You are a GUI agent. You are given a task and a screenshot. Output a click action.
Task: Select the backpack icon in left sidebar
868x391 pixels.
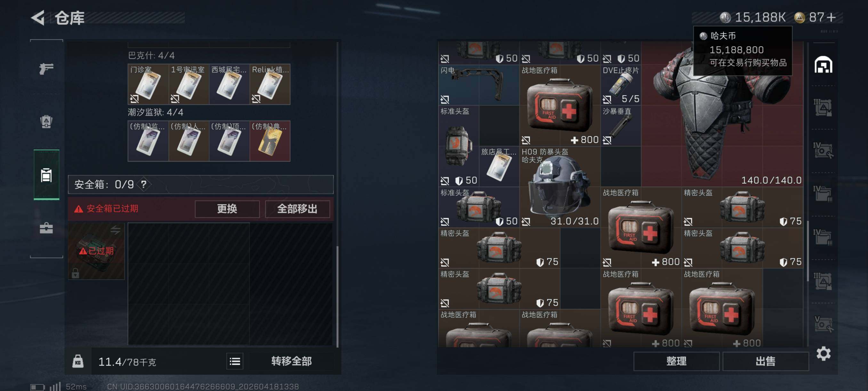click(46, 121)
